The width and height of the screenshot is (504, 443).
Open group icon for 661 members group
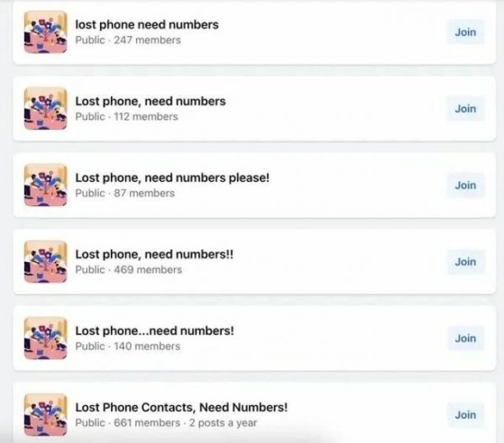click(x=46, y=415)
